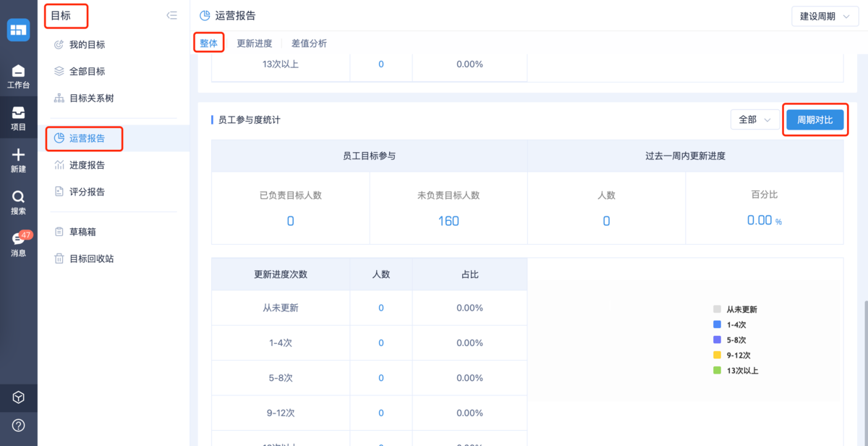868x446 pixels.
Task: Click the app logo at top left
Action: 18,30
